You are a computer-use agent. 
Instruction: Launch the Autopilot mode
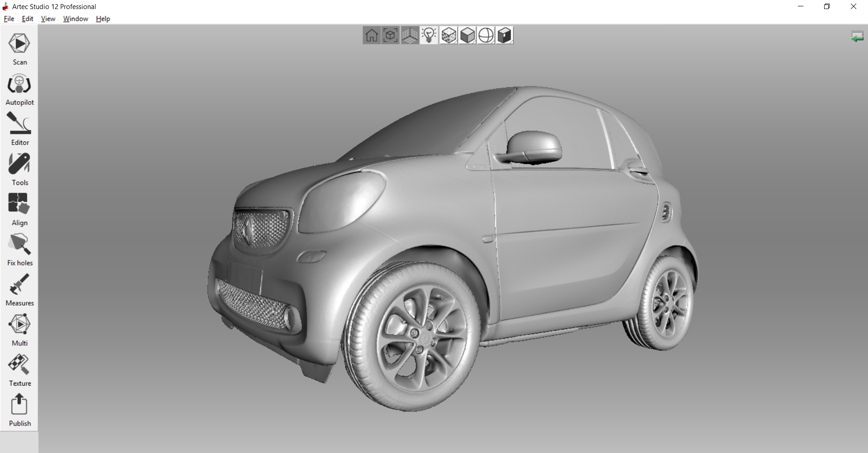[19, 90]
